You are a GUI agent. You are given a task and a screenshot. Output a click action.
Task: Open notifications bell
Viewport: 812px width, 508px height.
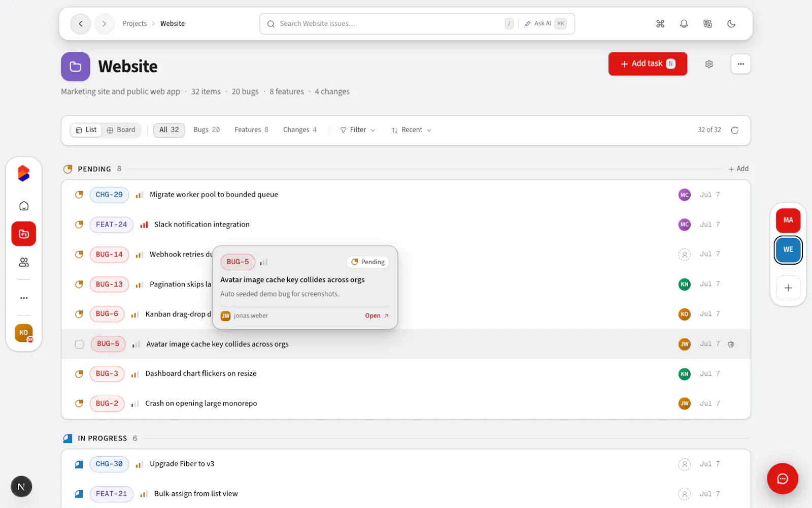point(684,24)
